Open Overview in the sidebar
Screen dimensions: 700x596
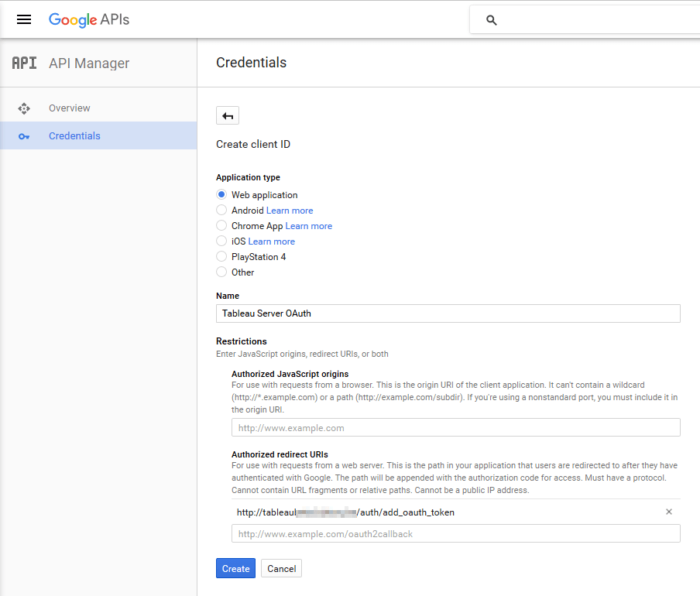point(70,108)
